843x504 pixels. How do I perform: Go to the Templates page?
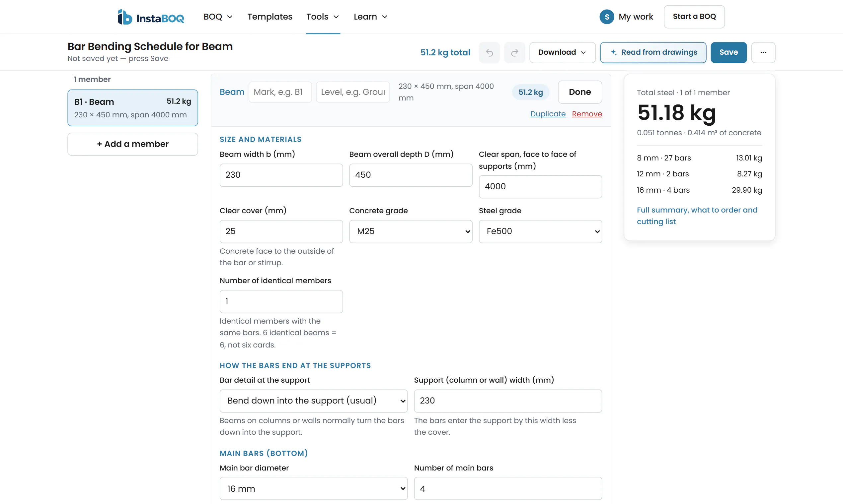(269, 17)
